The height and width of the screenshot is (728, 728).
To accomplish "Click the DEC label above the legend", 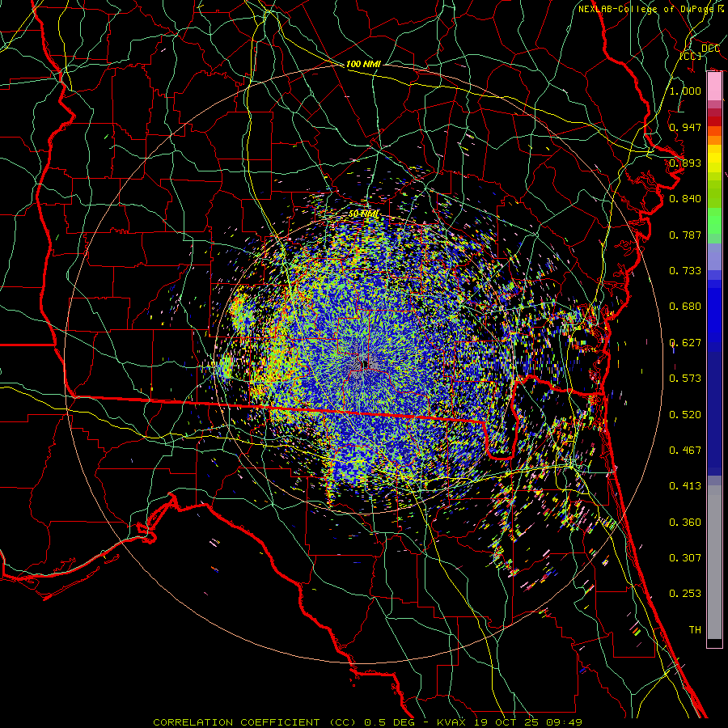I will coord(710,49).
